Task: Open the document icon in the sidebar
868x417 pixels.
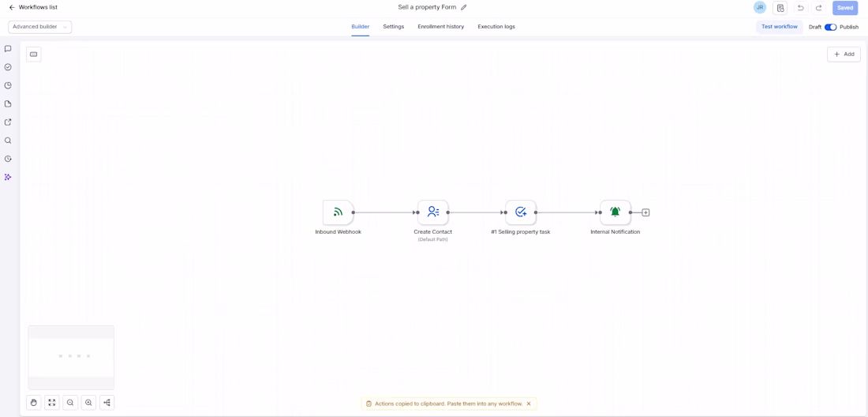Action: click(8, 103)
